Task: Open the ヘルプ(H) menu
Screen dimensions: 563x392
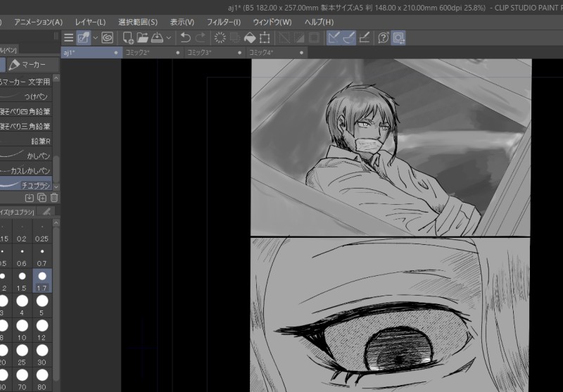Action: tap(319, 23)
